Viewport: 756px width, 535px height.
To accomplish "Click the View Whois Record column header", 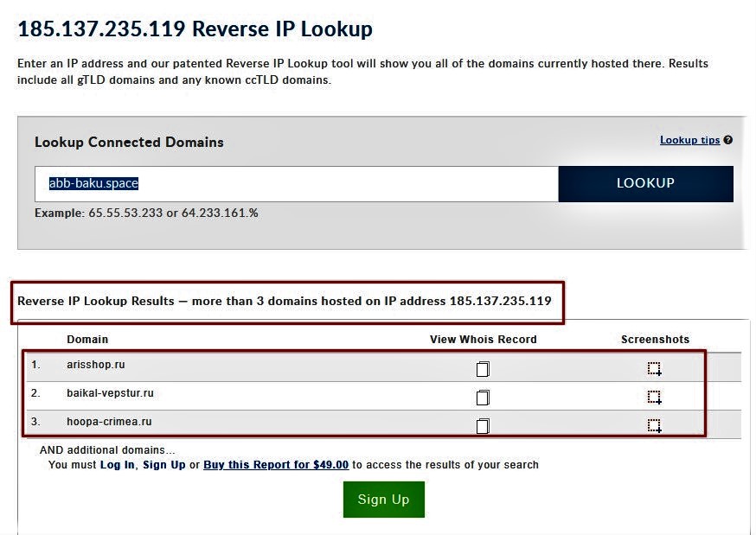I will (483, 340).
